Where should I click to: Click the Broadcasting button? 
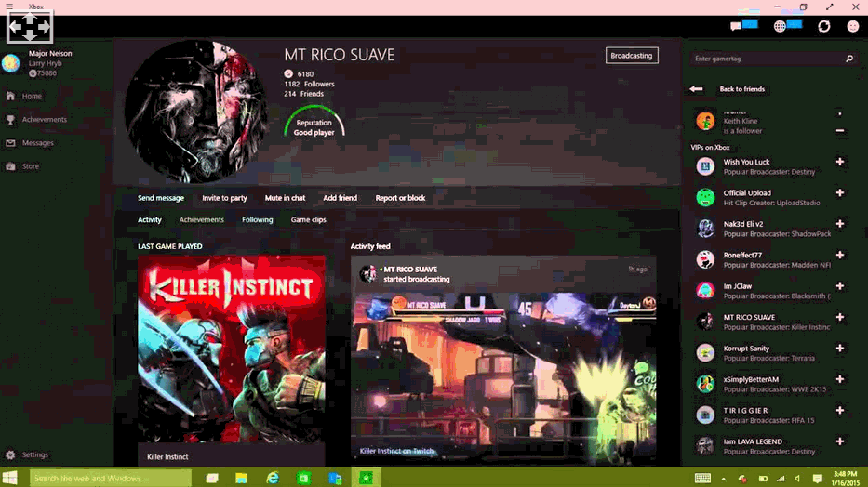pyautogui.click(x=632, y=55)
